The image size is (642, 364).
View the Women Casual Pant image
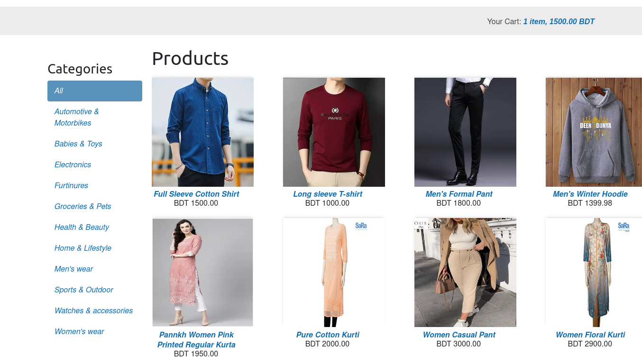coord(465,273)
